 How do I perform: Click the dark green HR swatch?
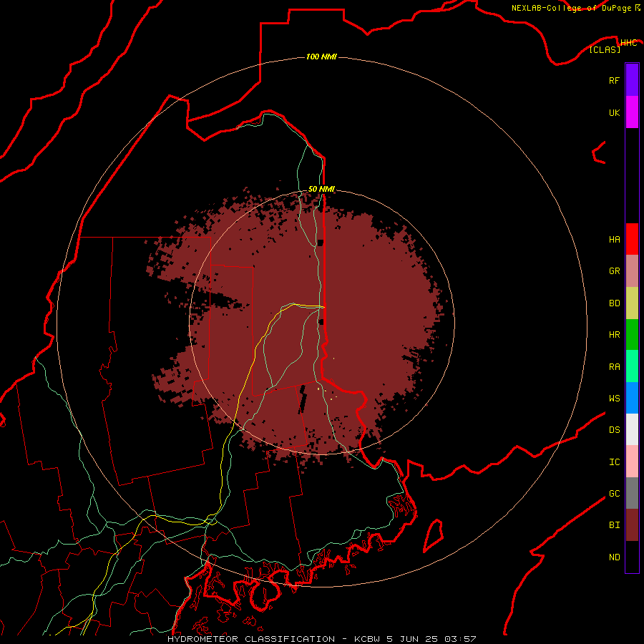tap(632, 335)
